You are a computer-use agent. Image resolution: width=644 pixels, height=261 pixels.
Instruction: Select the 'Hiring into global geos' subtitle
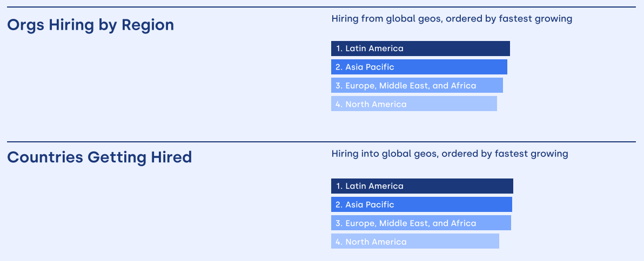(x=450, y=154)
